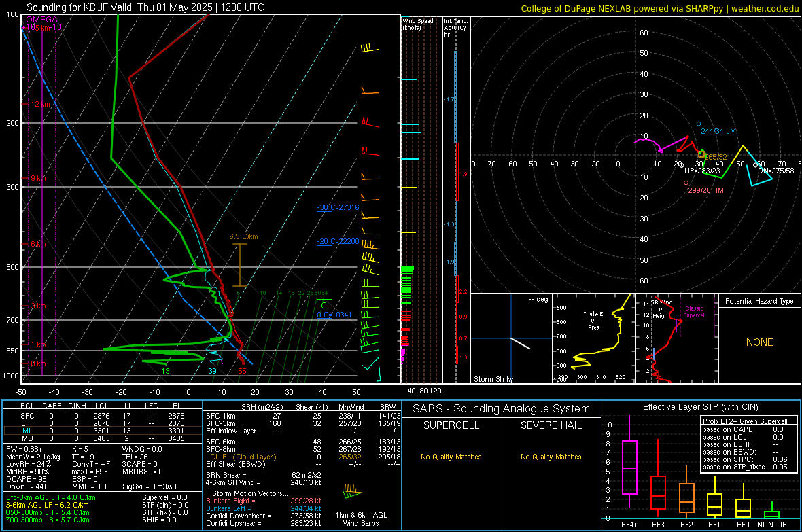Click the 'DN=275/58' Corfidi label on the hodograph
The height and width of the screenshot is (532, 802).
tap(776, 171)
